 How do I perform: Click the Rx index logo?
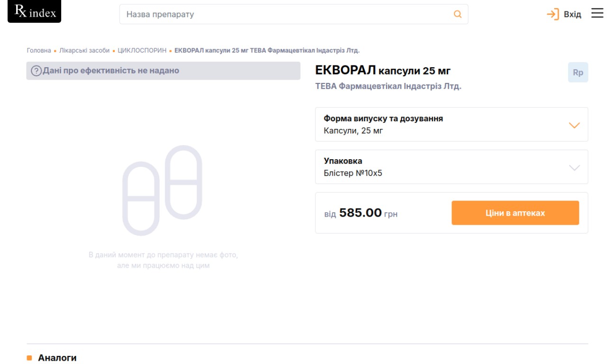pos(35,12)
